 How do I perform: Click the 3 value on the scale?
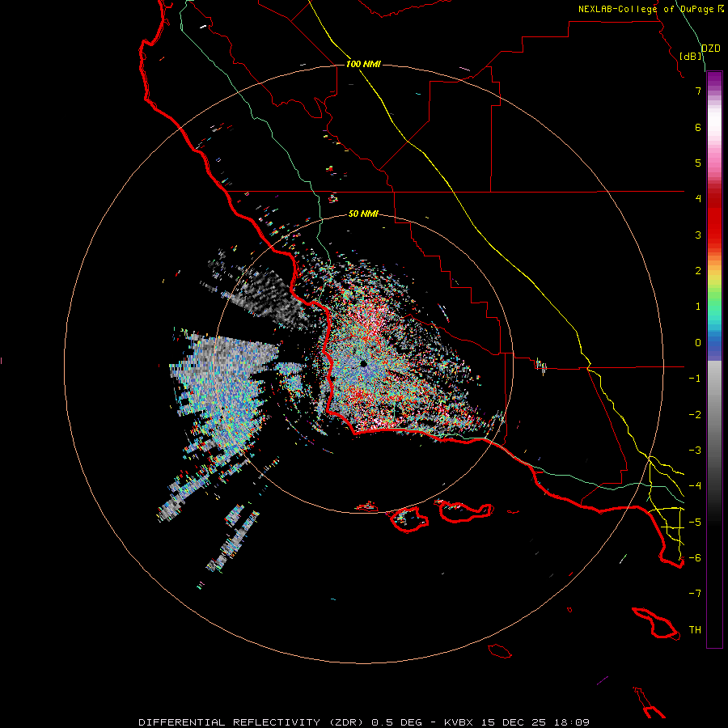(698, 235)
